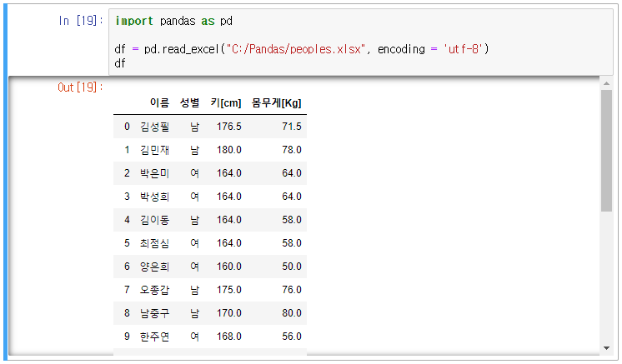Click the Out[19] output prompt label

click(80, 87)
